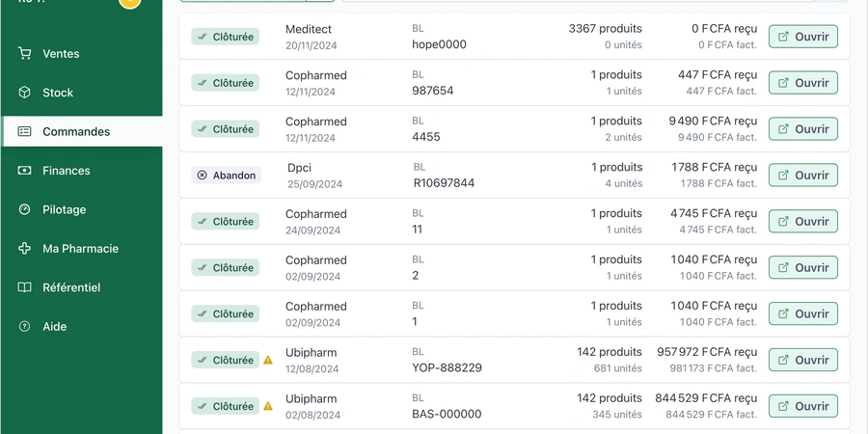Image resolution: width=868 pixels, height=434 pixels.
Task: Click warning triangle on BAS-000000 order
Action: [268, 406]
